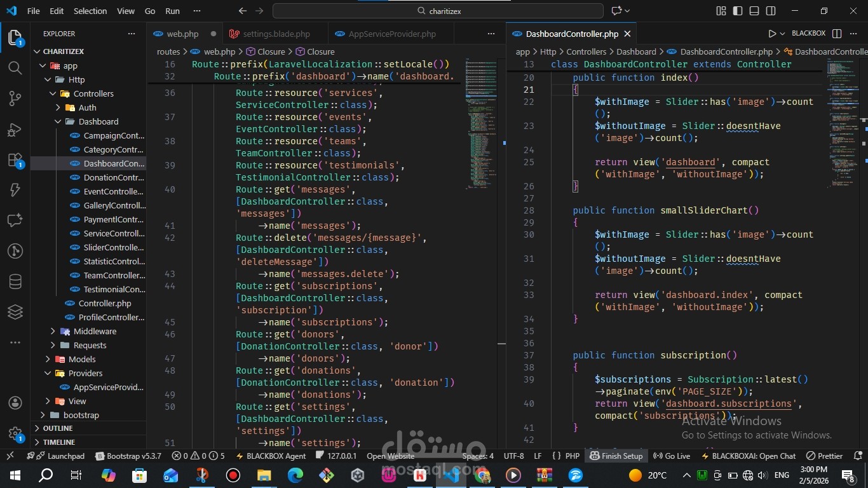Open the run button dropdown arrow

pos(783,34)
